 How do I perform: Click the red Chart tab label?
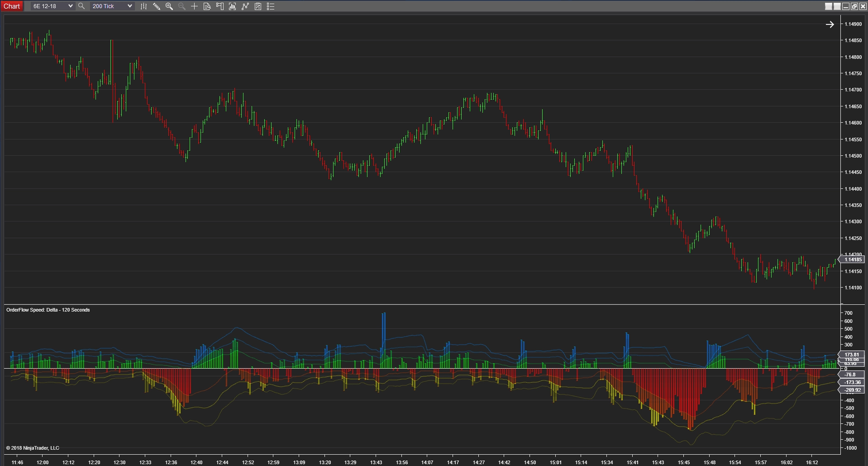12,6
